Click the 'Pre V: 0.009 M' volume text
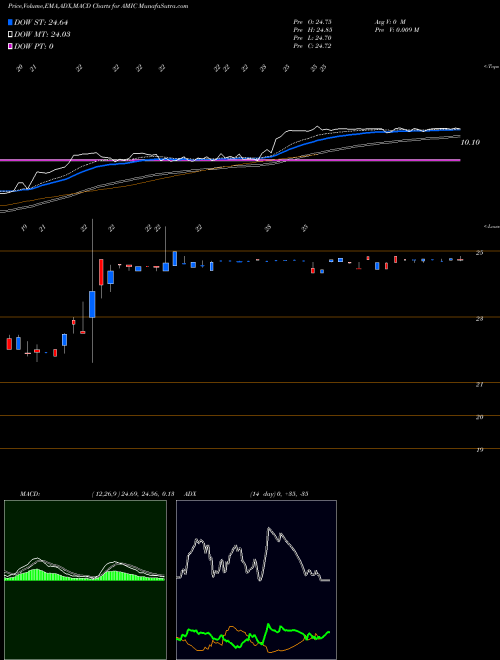The width and height of the screenshot is (500, 660). click(x=396, y=30)
